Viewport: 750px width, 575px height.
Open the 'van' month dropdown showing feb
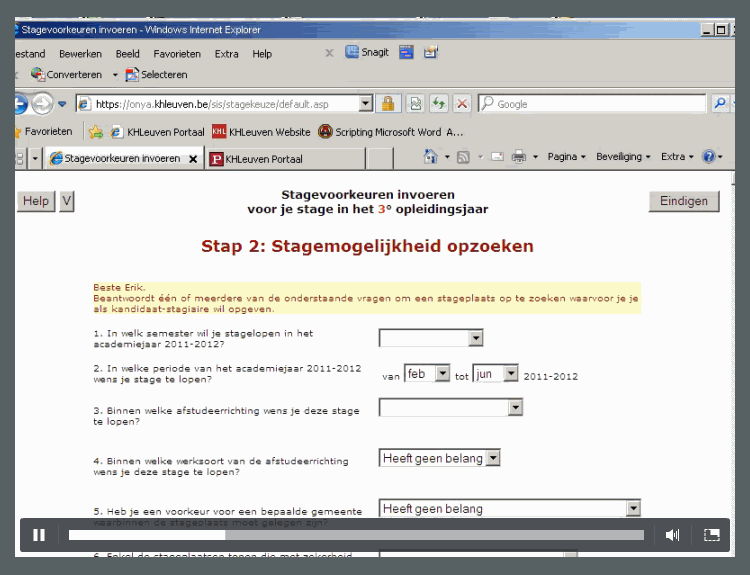tap(427, 374)
